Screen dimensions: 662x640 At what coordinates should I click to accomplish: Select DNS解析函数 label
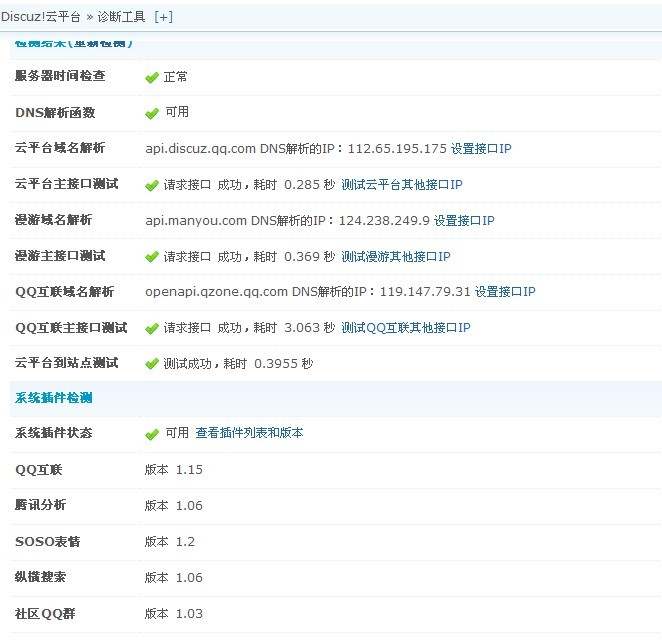(55, 113)
